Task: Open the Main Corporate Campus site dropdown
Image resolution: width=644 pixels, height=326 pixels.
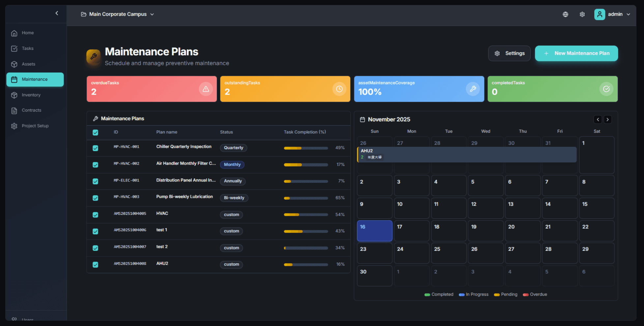Action: coord(117,14)
